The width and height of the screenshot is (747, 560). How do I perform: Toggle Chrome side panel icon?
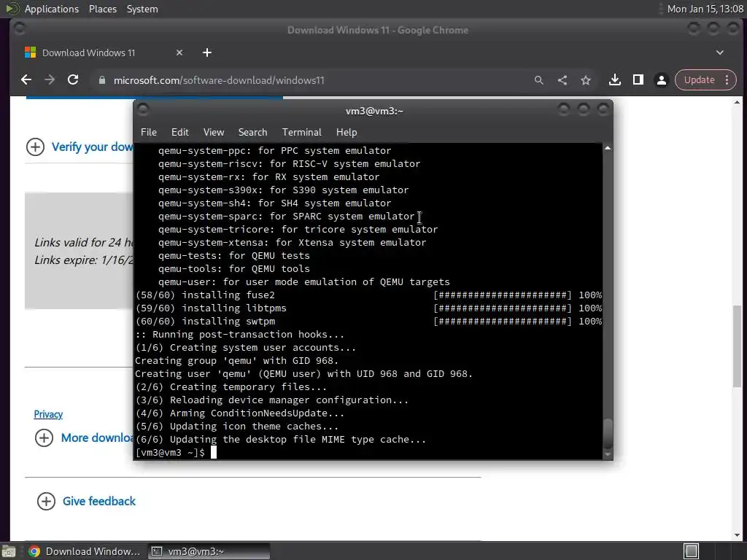coord(638,80)
